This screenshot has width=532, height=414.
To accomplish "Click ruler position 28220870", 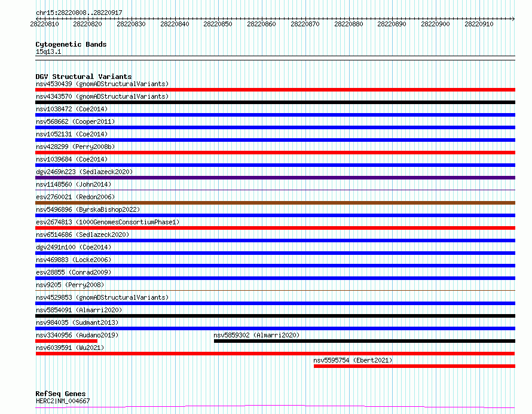I will 305,24.
